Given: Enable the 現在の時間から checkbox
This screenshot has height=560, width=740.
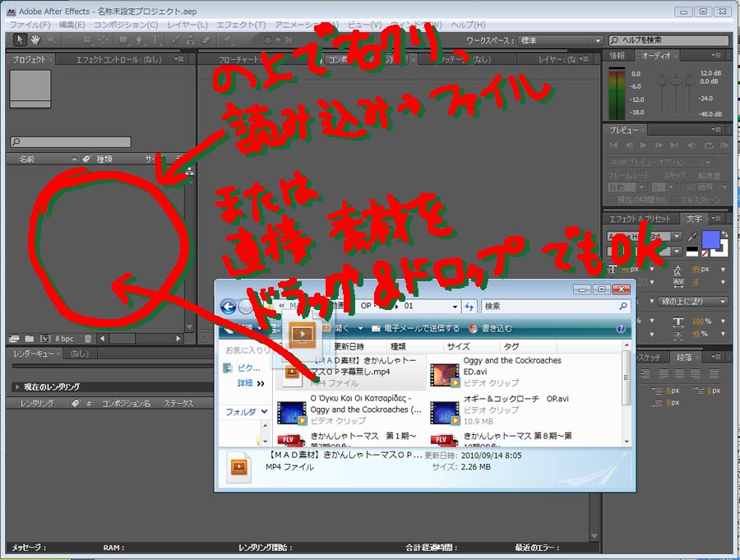Looking at the screenshot, I should [x=610, y=200].
